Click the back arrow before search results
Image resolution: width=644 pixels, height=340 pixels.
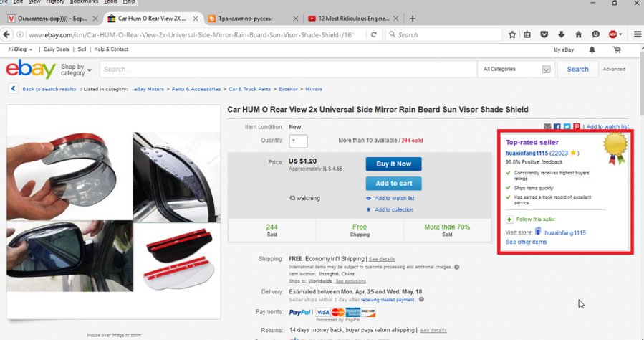(x=13, y=88)
